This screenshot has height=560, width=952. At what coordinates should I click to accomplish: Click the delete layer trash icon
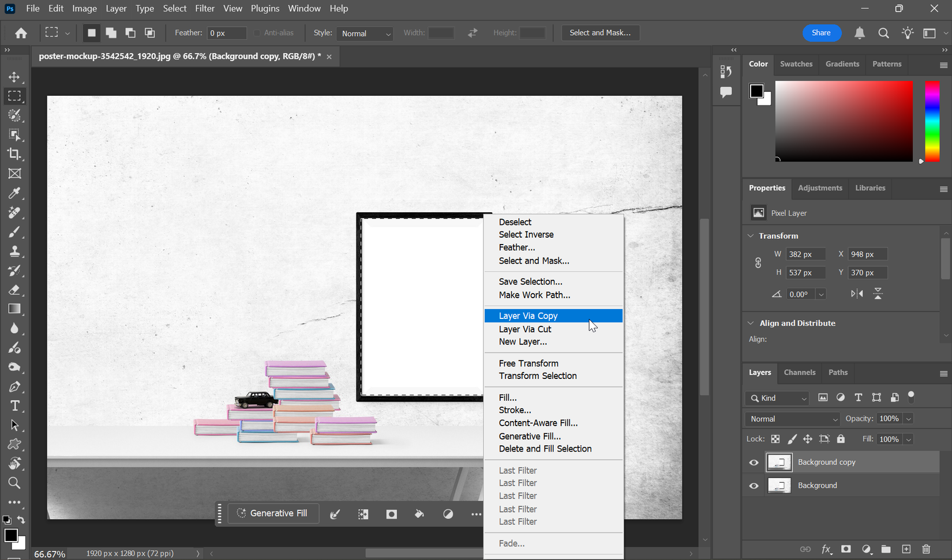(x=926, y=549)
